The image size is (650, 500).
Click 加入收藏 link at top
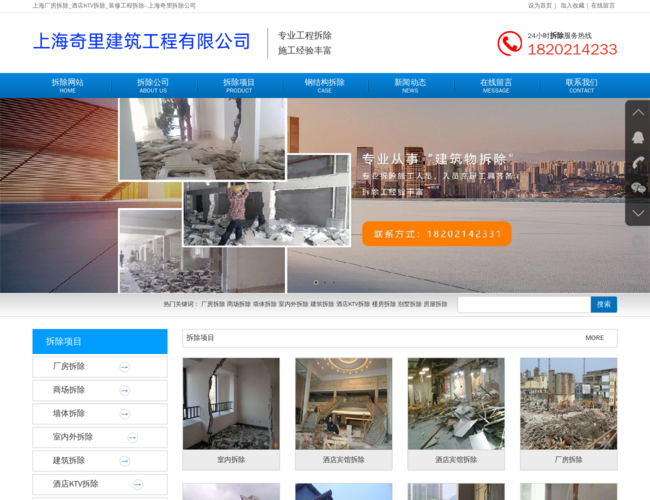tap(572, 6)
